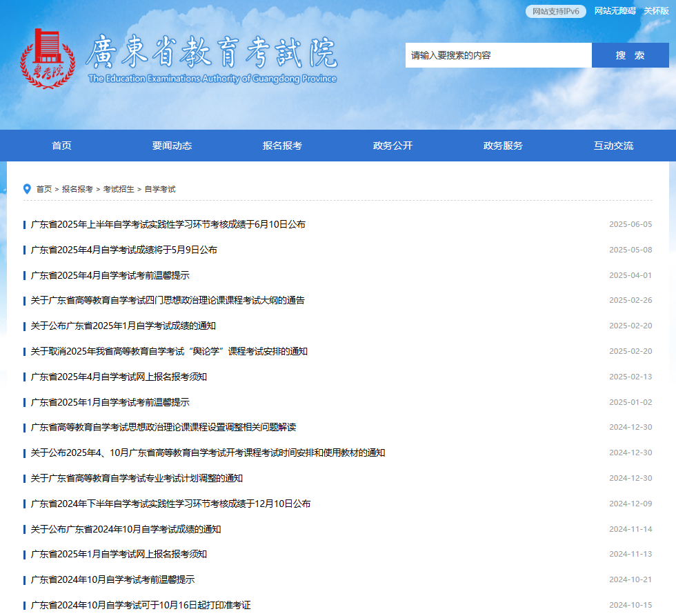Open the 互动交流 navigation item

tap(613, 146)
